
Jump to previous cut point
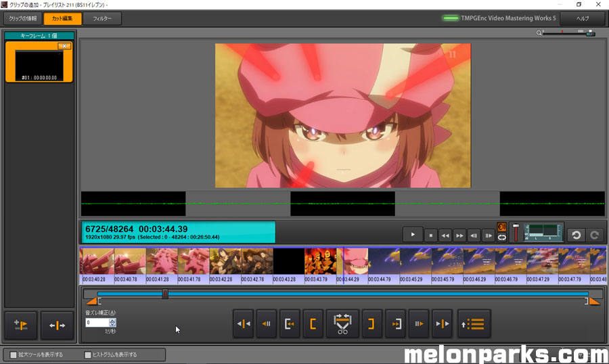(244, 323)
